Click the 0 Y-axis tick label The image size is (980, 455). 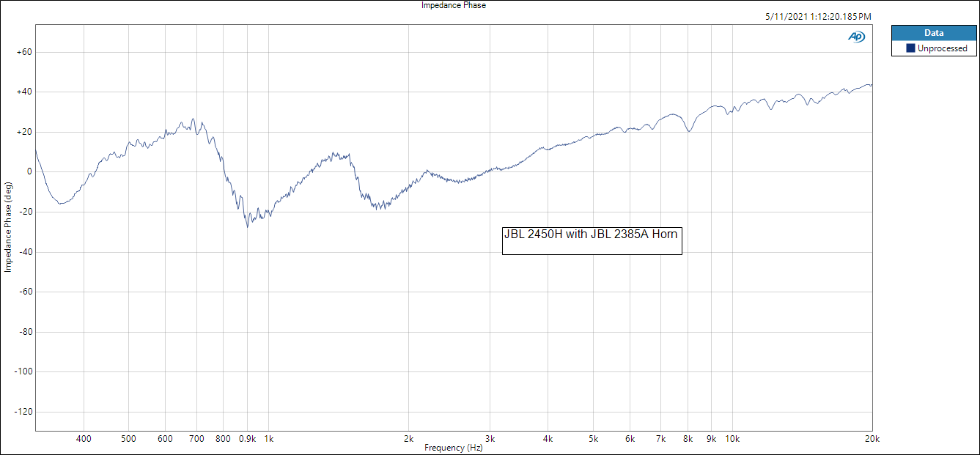click(29, 172)
